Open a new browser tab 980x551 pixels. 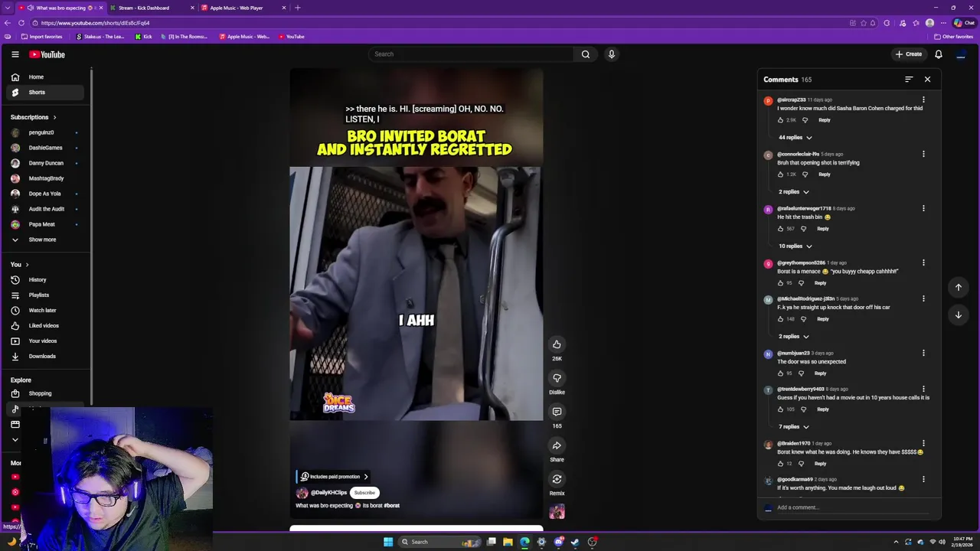point(298,8)
